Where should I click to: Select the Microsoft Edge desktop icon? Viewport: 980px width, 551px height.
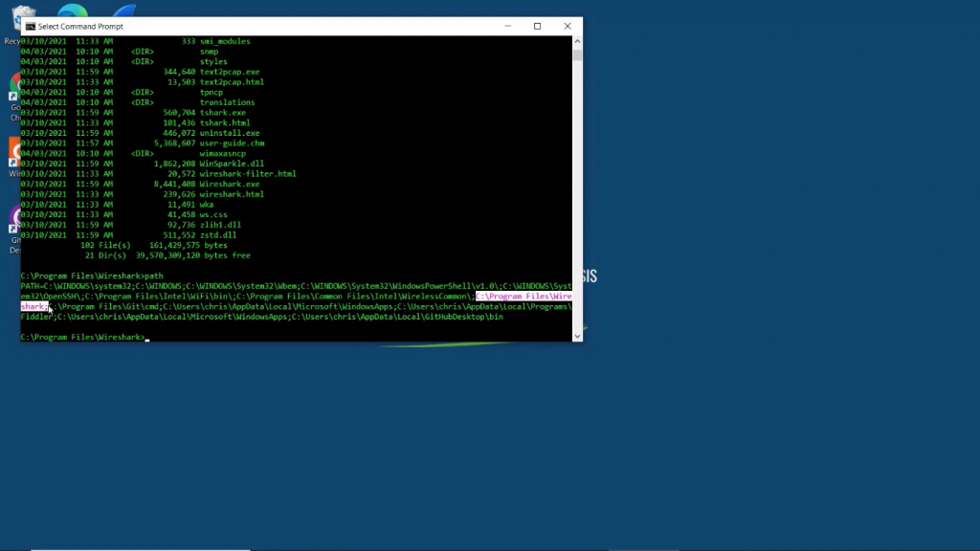tap(72, 11)
